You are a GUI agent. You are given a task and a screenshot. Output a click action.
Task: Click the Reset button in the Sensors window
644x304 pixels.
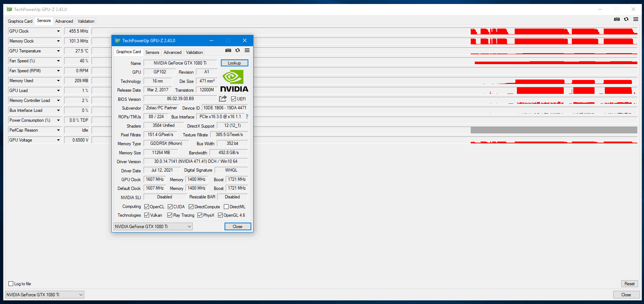[630, 284]
